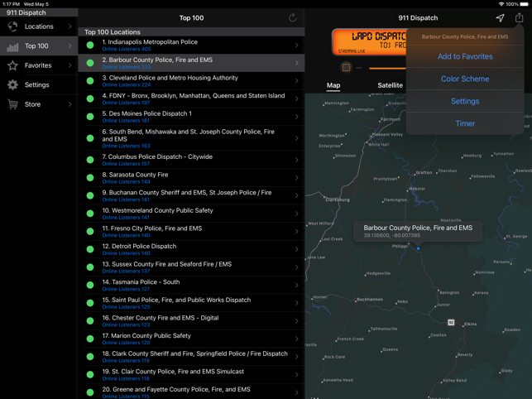This screenshot has height=399, width=532.
Task: Choose Timer in popup menu
Action: tap(465, 123)
